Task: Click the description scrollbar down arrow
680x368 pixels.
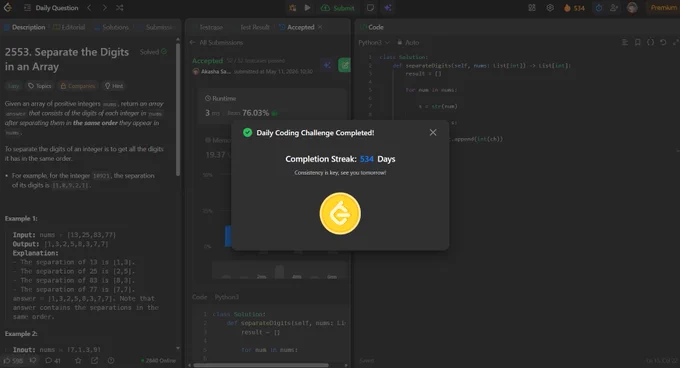Action: click(178, 348)
